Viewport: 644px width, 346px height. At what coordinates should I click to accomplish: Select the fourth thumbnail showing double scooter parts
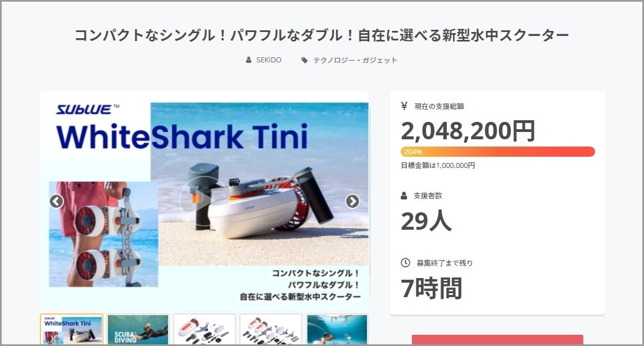point(271,329)
